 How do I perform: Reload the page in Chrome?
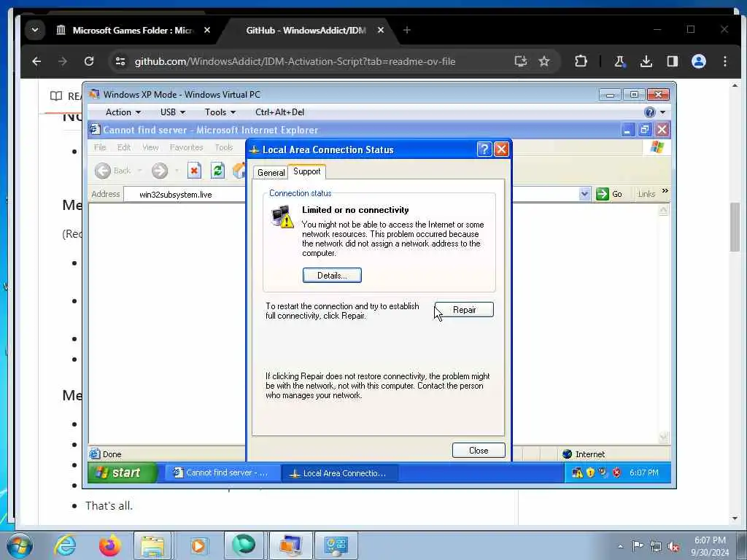point(88,61)
